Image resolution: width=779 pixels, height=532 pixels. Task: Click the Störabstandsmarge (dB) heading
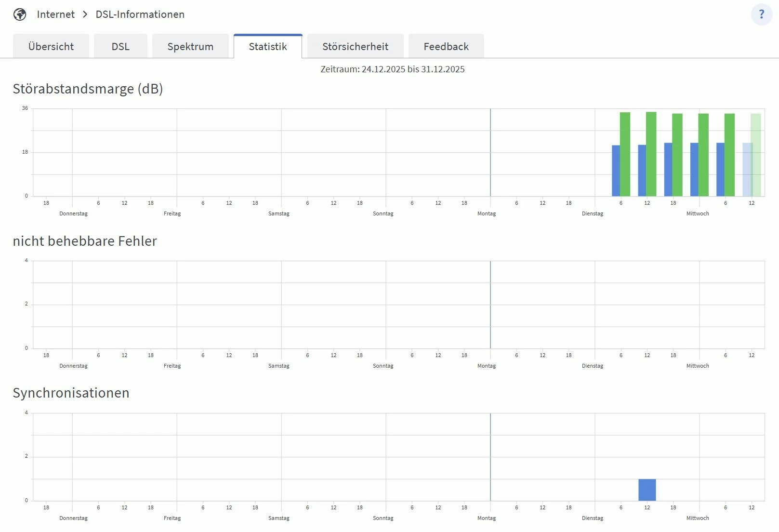coord(88,89)
